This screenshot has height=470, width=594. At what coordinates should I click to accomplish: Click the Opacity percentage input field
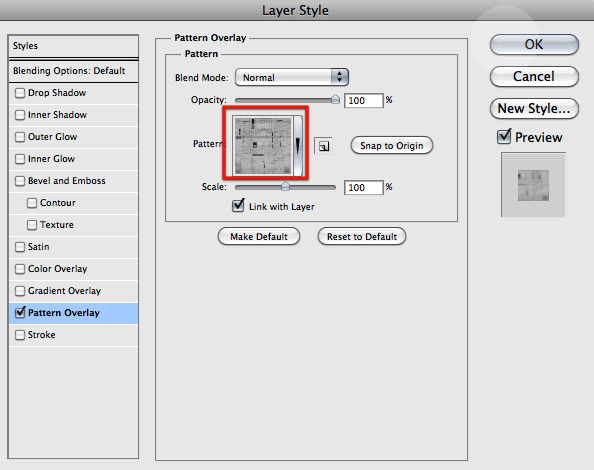pos(364,101)
